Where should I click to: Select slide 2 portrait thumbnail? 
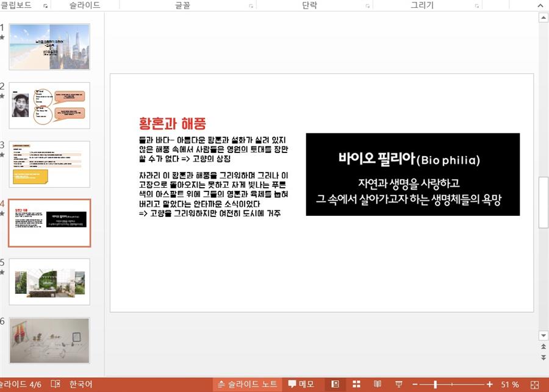(x=49, y=105)
